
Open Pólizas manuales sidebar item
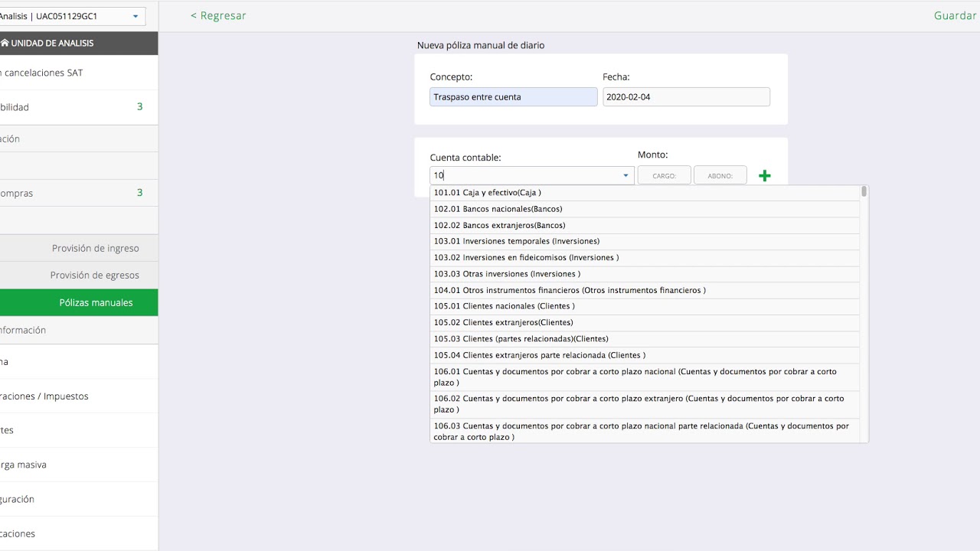(x=79, y=303)
